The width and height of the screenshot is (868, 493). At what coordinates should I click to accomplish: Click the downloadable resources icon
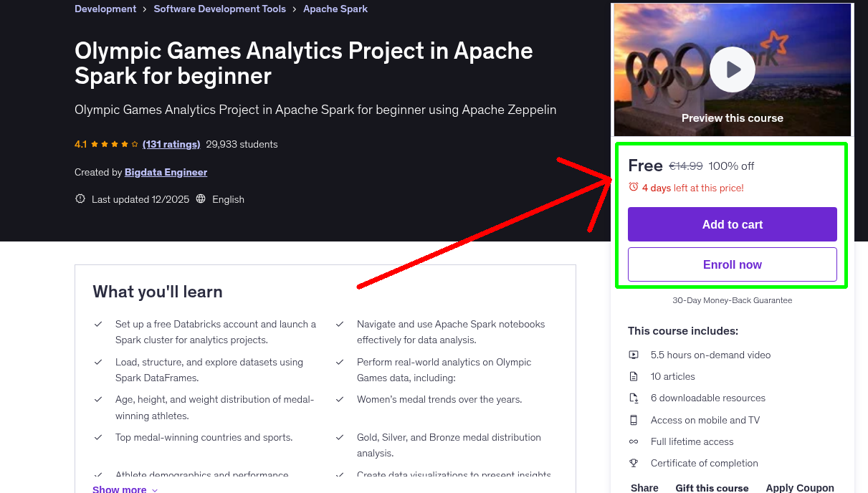click(x=634, y=398)
